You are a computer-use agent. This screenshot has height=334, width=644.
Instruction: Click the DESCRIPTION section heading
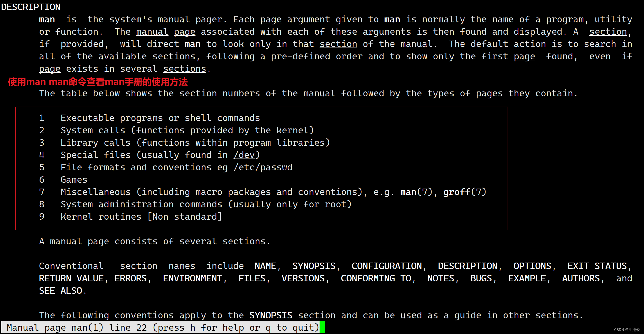[x=31, y=7]
